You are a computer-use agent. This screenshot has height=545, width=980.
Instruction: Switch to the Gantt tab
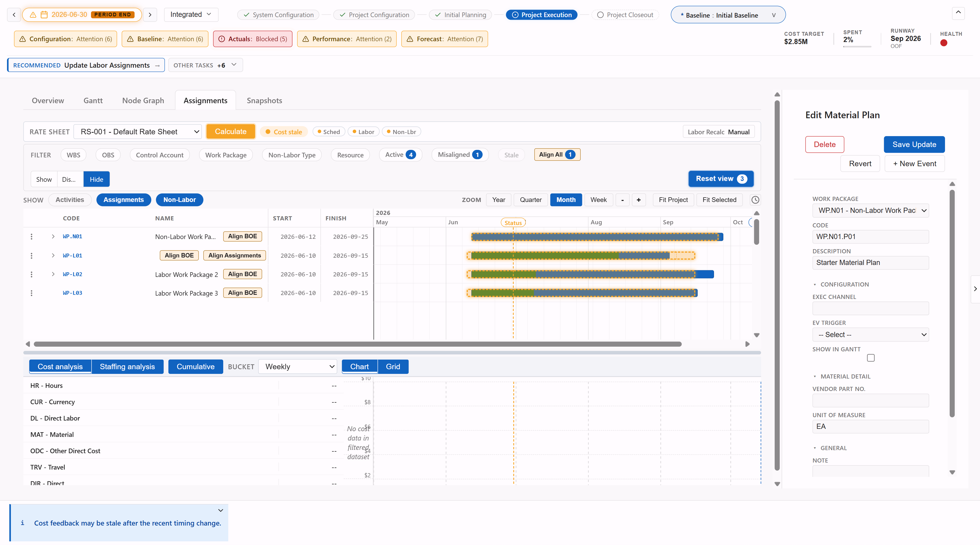(x=93, y=101)
